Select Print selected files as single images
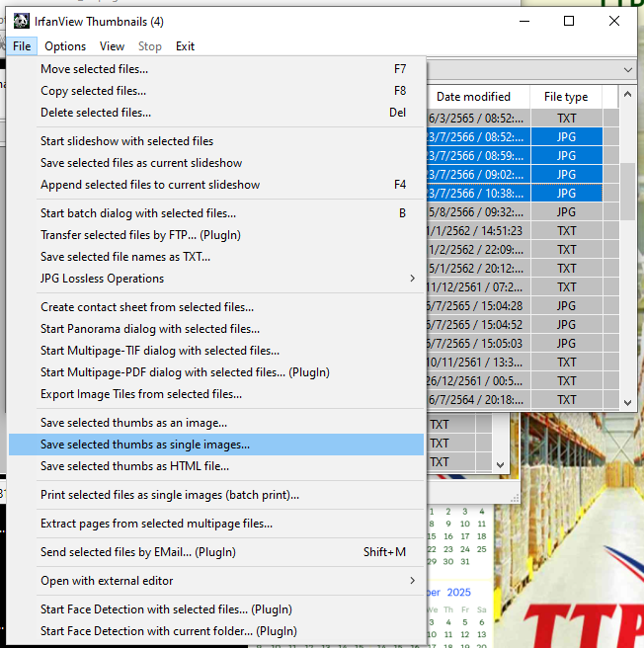Image resolution: width=644 pixels, height=648 pixels. coord(169,495)
